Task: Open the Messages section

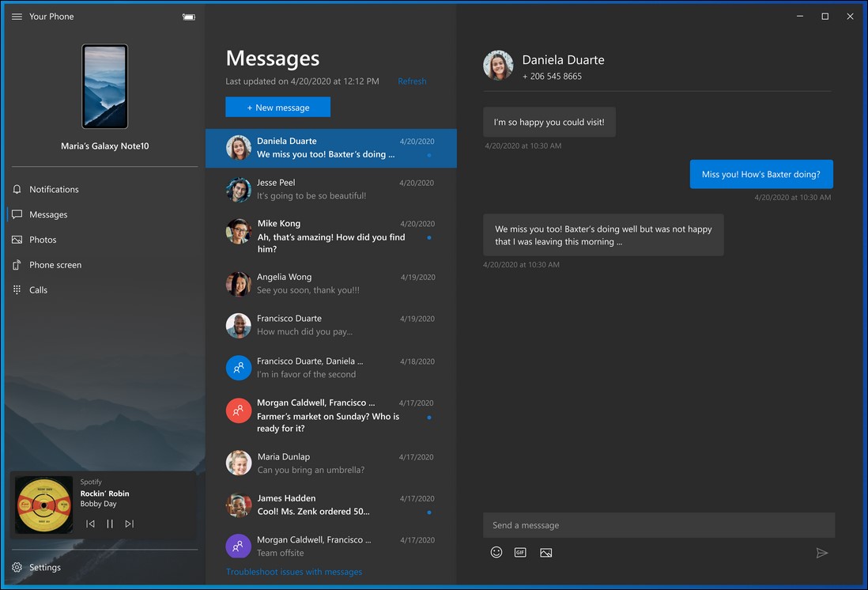Action: click(x=104, y=214)
